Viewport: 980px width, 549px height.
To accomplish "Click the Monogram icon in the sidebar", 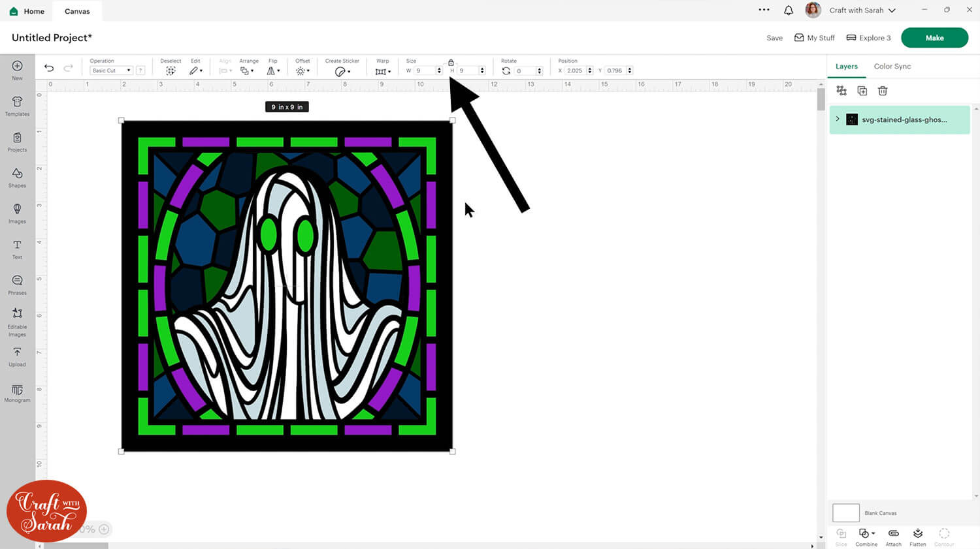I will (17, 392).
